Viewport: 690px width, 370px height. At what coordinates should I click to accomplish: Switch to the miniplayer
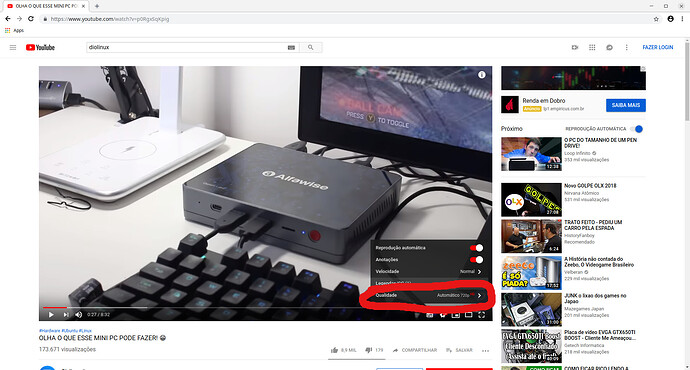point(456,315)
